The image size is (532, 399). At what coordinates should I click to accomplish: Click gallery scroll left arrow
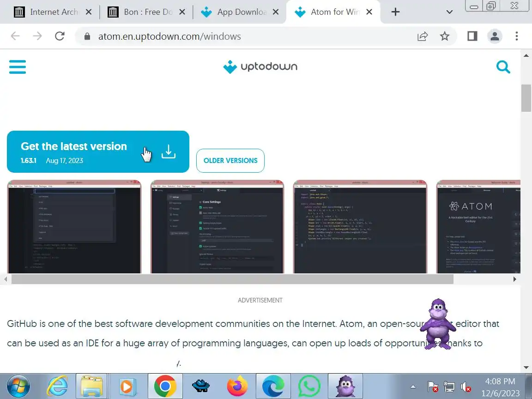(x=6, y=279)
